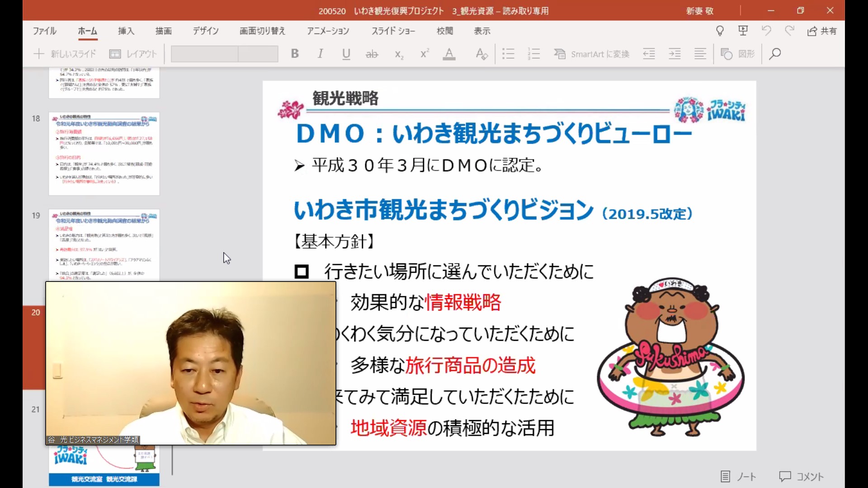Click the Fukushima mascot character image
The height and width of the screenshot is (488, 868).
670,357
